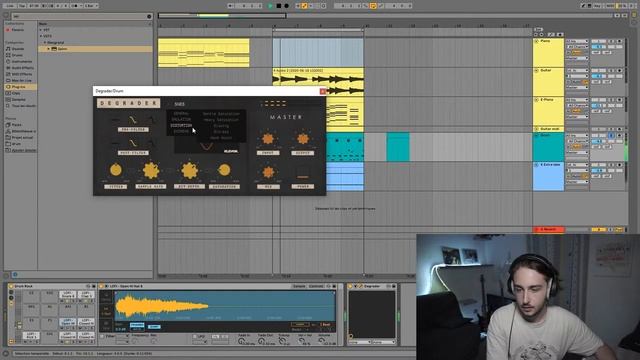Viewport: 640px width, 360px height.
Task: Select the highlighted Plug-ins category
Action: [19, 87]
